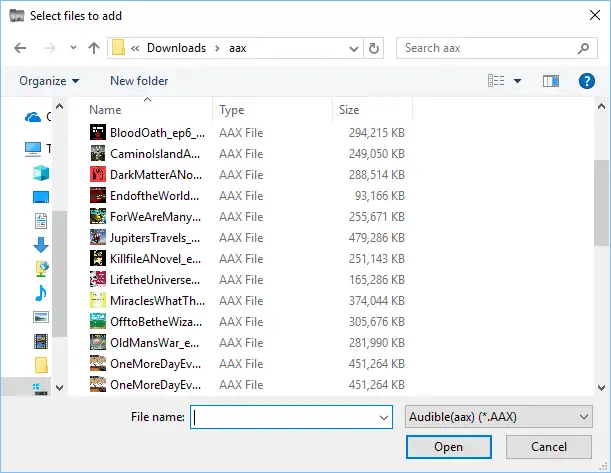Select the first OneMoreDayEv... row icon
Viewport: 611px width, 473px height.
coord(97,364)
